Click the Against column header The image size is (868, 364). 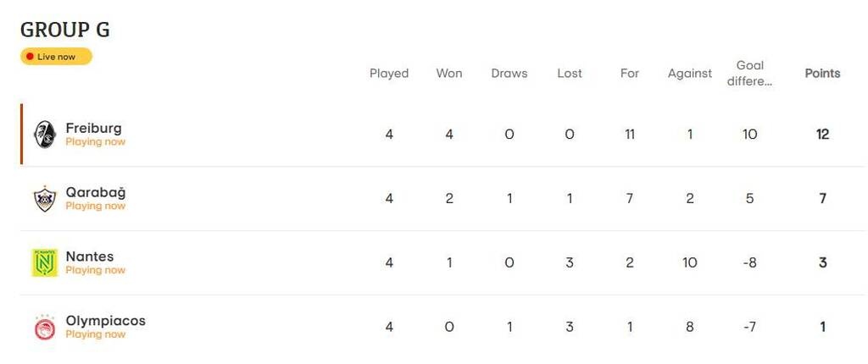tap(690, 74)
